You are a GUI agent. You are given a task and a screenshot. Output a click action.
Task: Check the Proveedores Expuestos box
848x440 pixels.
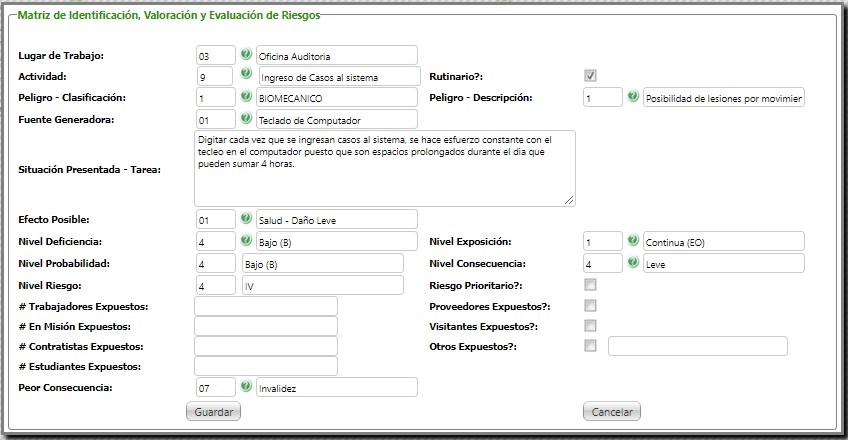coord(591,306)
